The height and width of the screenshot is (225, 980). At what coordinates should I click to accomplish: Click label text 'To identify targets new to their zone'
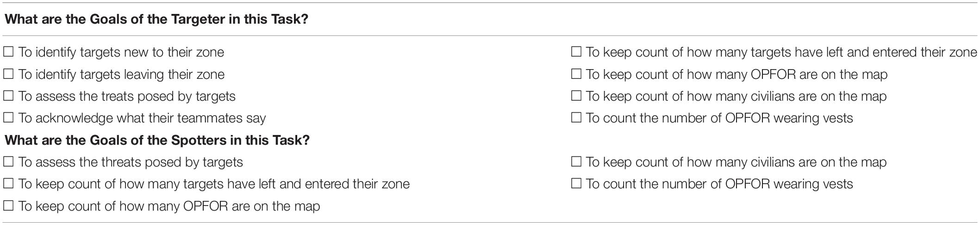coord(121,52)
